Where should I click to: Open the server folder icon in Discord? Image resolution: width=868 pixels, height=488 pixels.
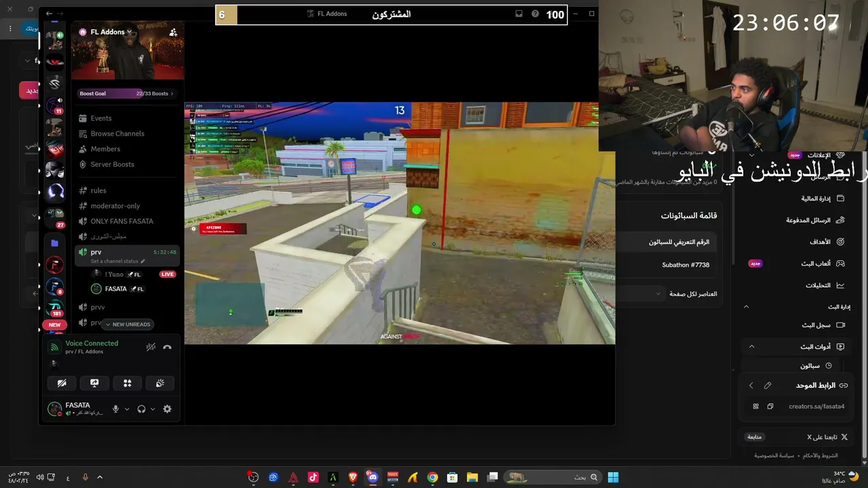tap(55, 243)
